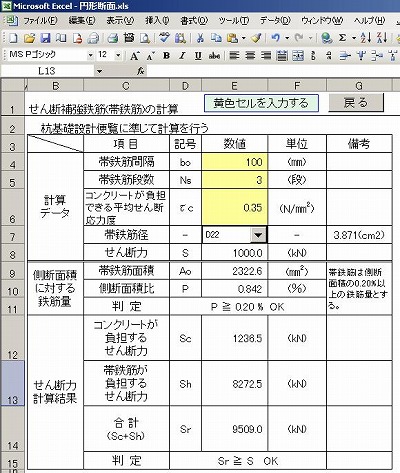Open the font name dropdown
400x473 pixels.
click(90, 56)
